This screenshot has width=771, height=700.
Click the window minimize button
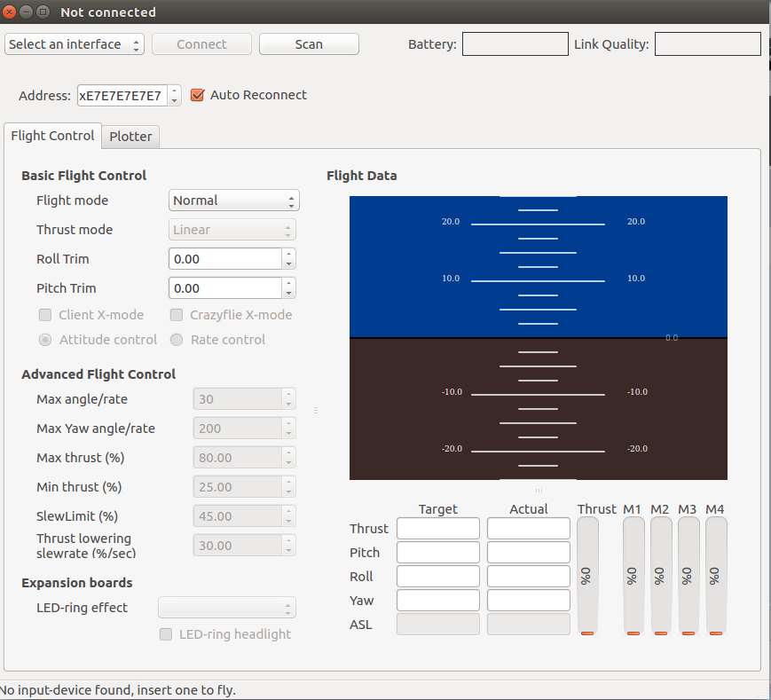27,12
